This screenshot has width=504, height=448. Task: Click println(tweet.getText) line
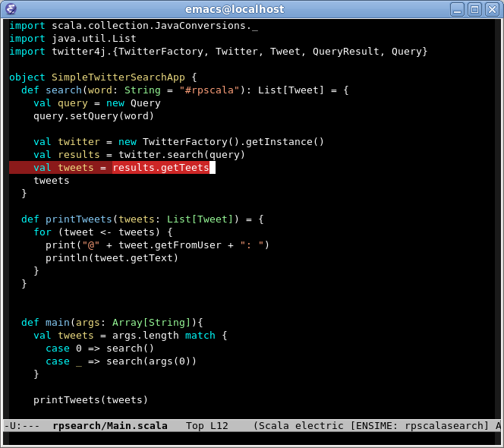(112, 258)
